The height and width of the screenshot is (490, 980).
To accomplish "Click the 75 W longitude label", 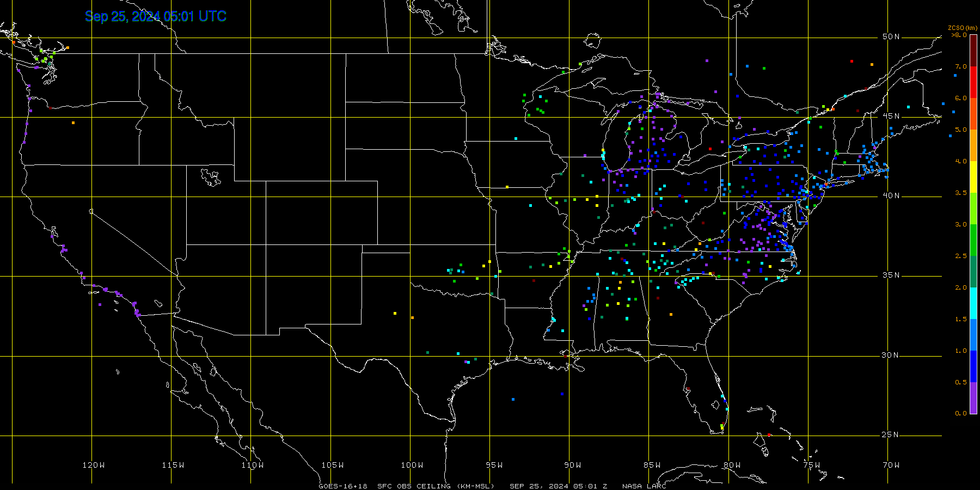I will [x=811, y=465].
